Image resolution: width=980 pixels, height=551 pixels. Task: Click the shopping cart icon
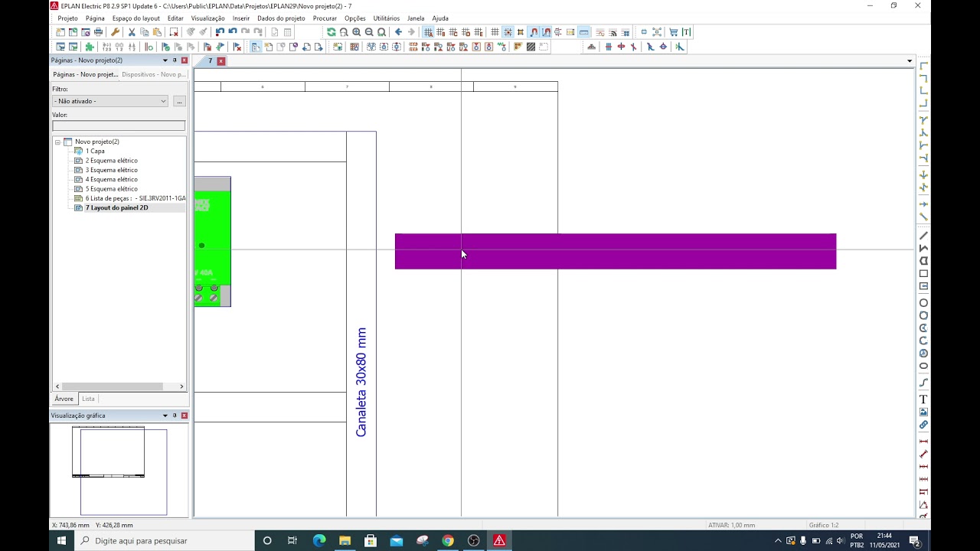click(673, 32)
